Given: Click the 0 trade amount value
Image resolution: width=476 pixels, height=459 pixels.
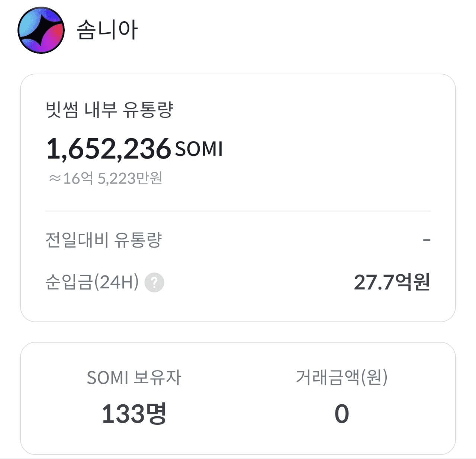Looking at the screenshot, I should (342, 414).
